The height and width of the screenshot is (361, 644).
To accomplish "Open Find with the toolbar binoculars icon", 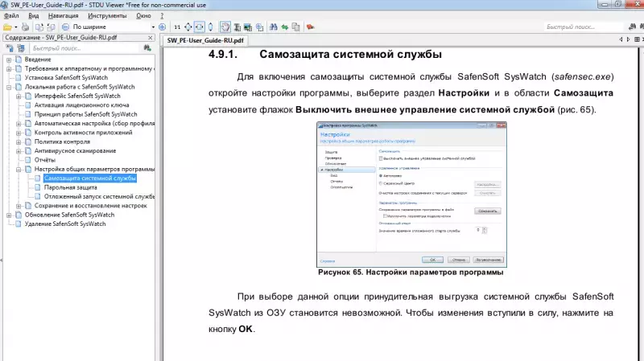I will click(274, 27).
